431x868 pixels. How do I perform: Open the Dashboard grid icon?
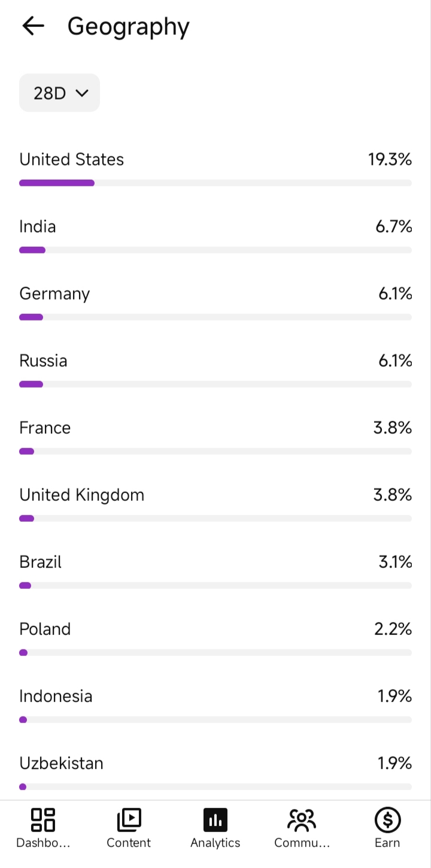click(43, 819)
